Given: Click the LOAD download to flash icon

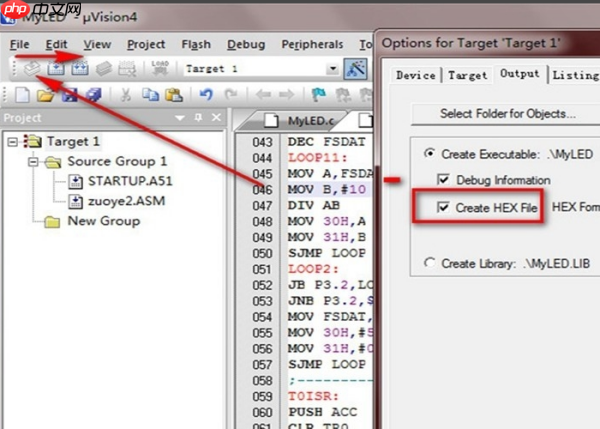Looking at the screenshot, I should [x=160, y=68].
